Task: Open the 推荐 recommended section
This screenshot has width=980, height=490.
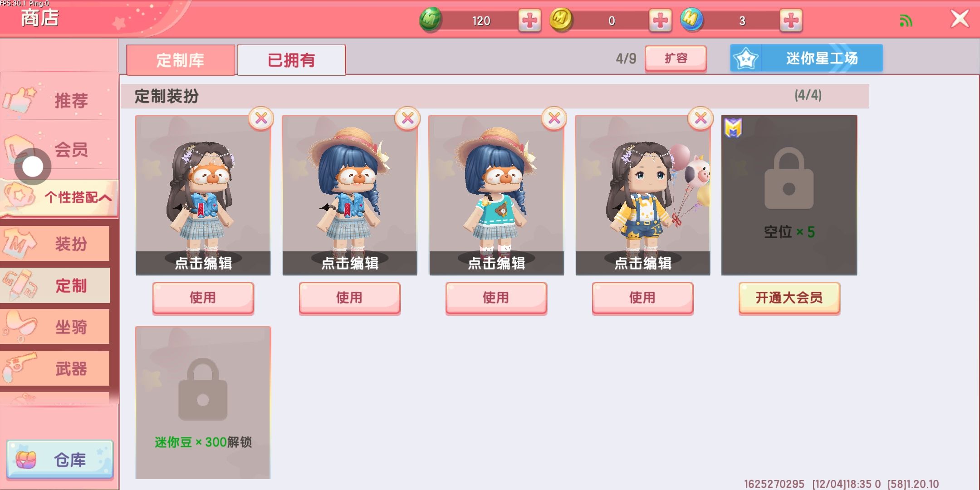Action: click(x=59, y=100)
